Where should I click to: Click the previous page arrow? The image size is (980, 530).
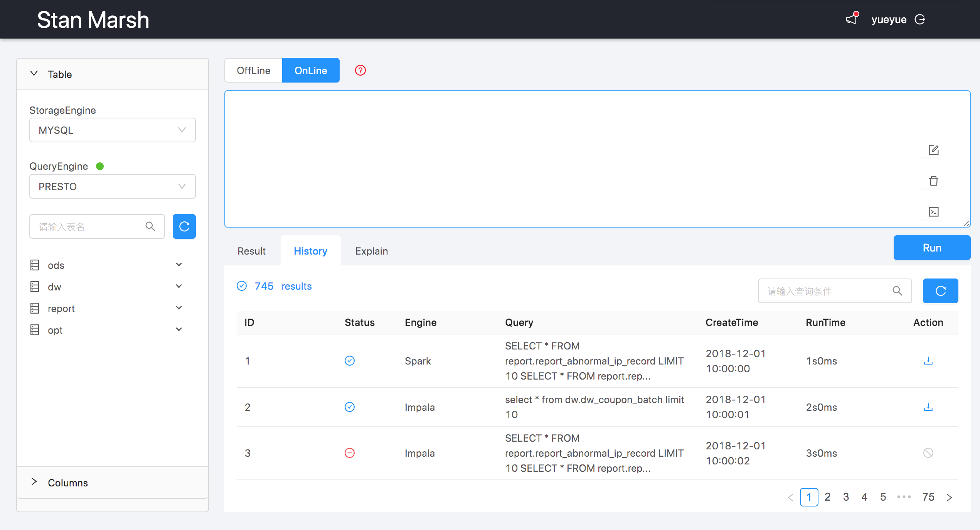791,497
